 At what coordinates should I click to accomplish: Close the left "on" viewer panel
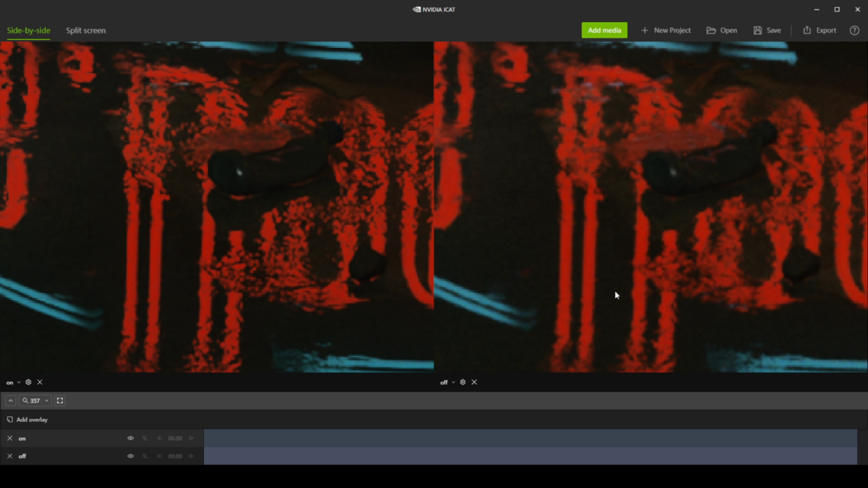tap(40, 382)
